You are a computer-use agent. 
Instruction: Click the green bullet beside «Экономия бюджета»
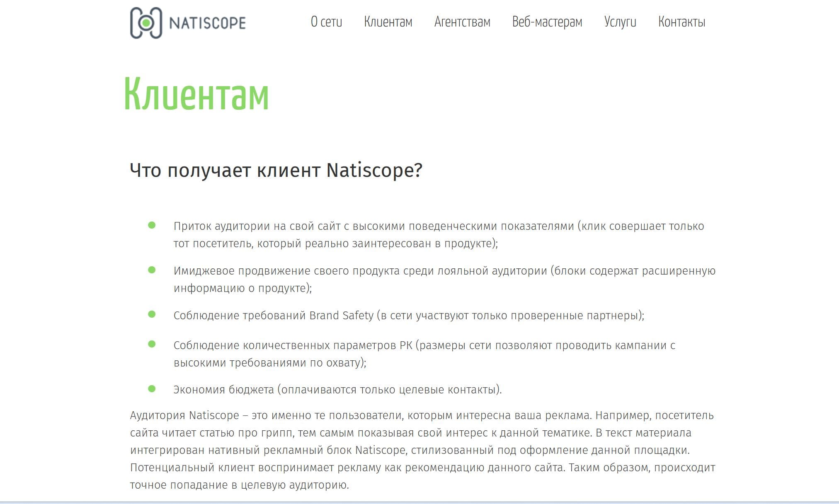152,389
